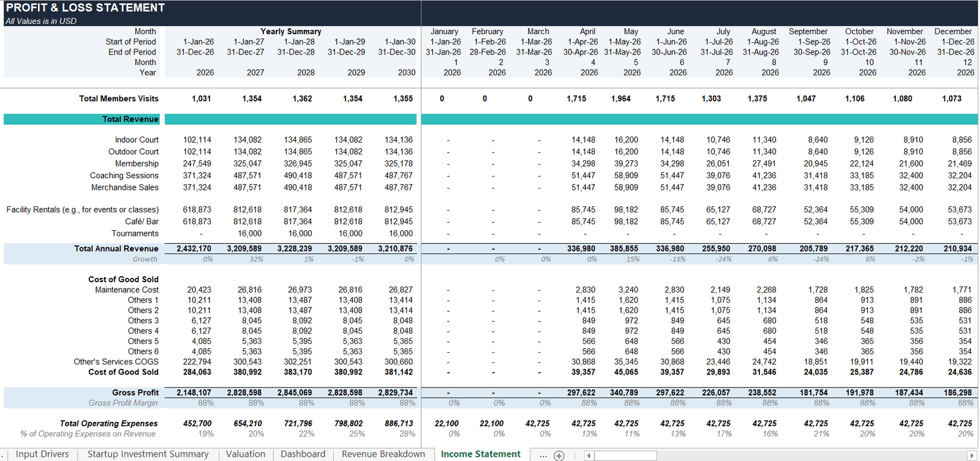Click the 28-Feb-26 end of period cell
This screenshot has width=980, height=461.
click(488, 52)
